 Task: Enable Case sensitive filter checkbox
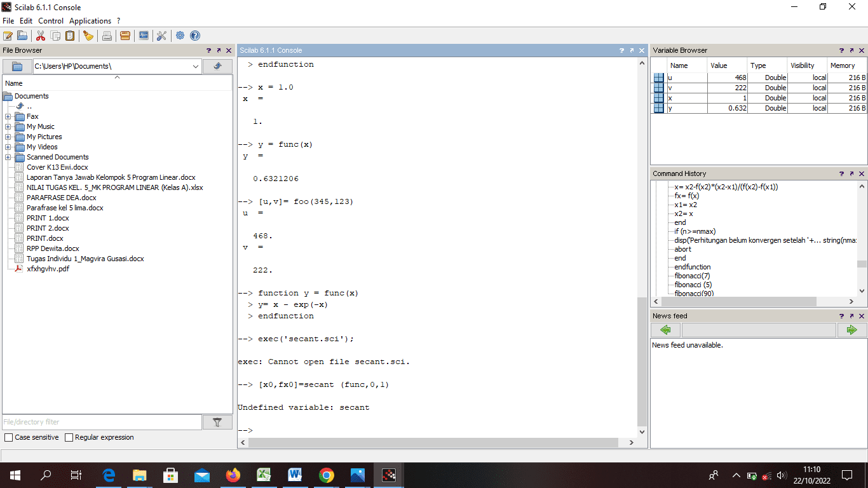9,437
